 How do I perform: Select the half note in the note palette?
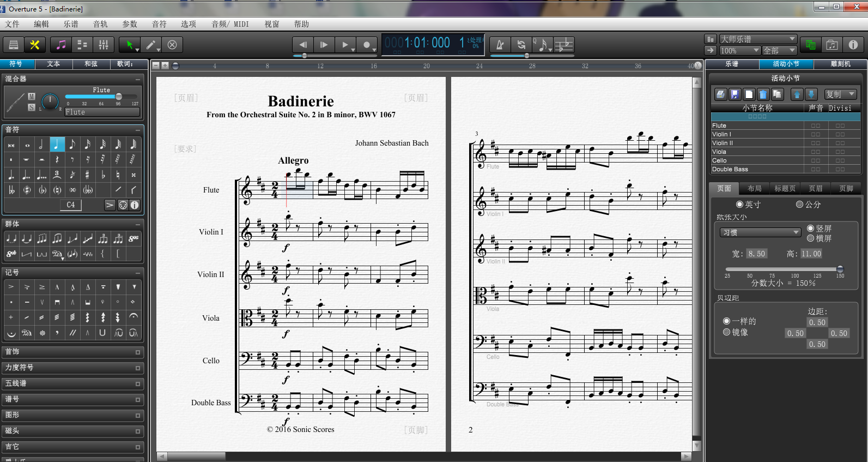[x=41, y=145]
